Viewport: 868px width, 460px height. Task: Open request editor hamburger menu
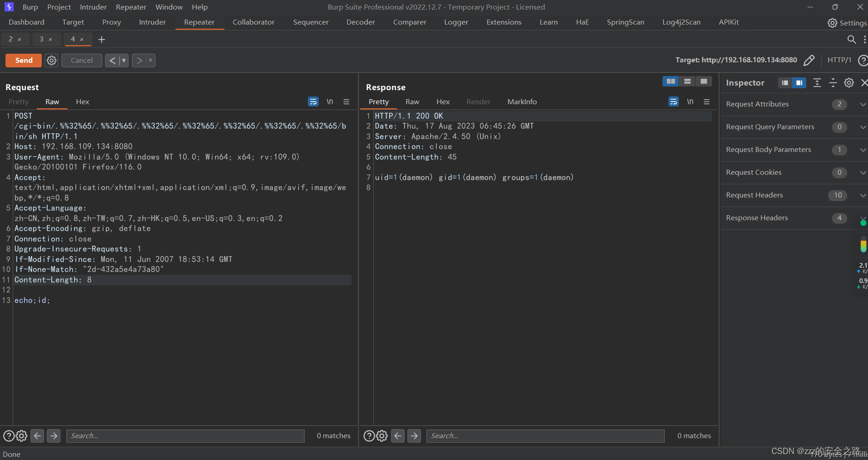346,102
